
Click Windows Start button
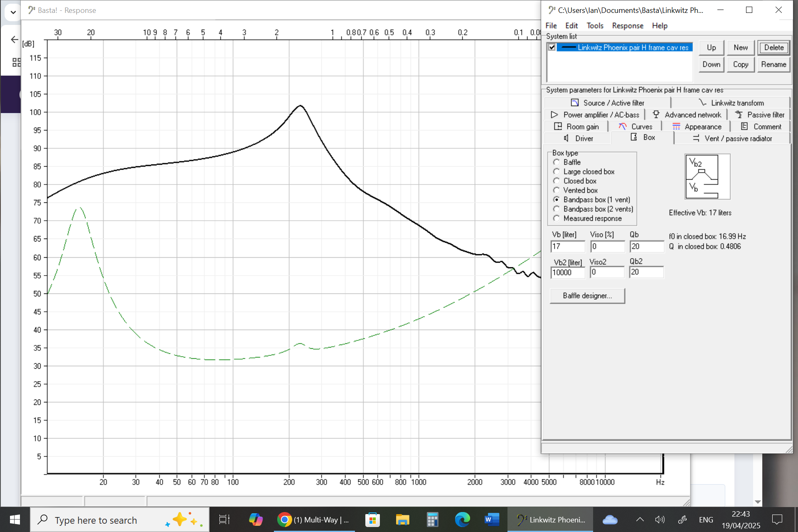pyautogui.click(x=15, y=520)
